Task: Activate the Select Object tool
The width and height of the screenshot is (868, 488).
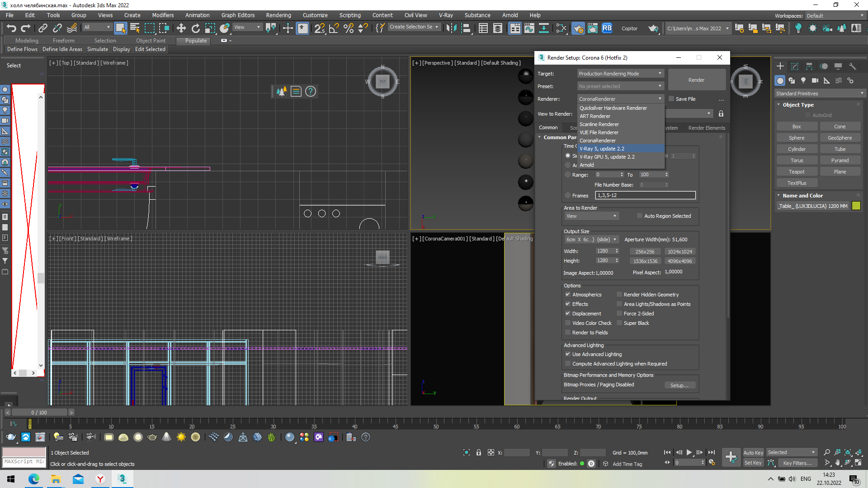Action: tap(120, 28)
